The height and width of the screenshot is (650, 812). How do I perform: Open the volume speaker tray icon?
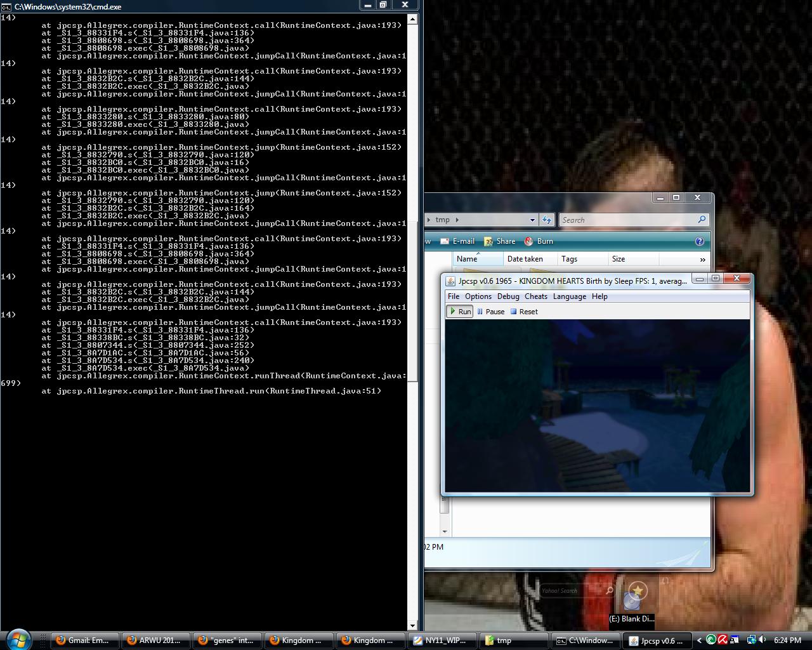click(763, 640)
